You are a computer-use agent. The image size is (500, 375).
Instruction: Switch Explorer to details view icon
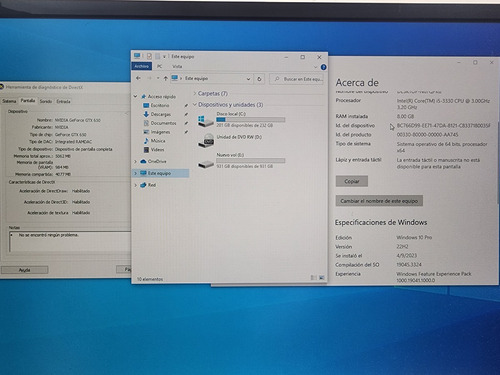point(313,278)
